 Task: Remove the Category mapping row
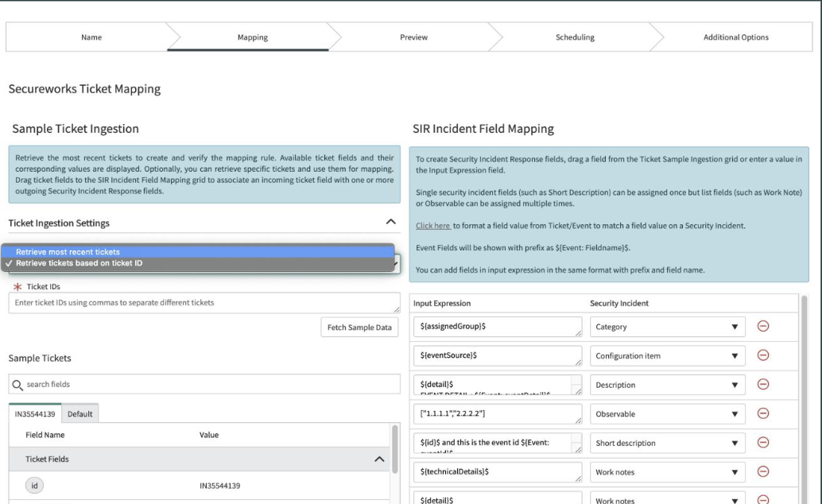[x=762, y=326]
